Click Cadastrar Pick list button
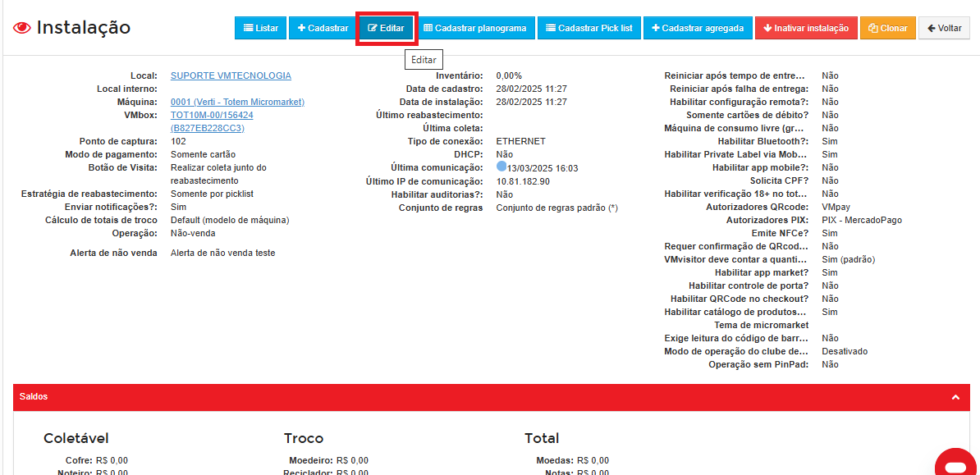 pos(588,28)
